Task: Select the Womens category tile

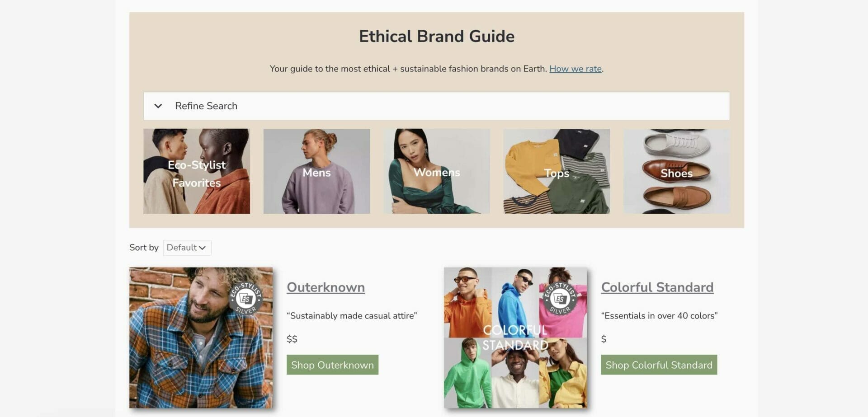Action: 437,171
